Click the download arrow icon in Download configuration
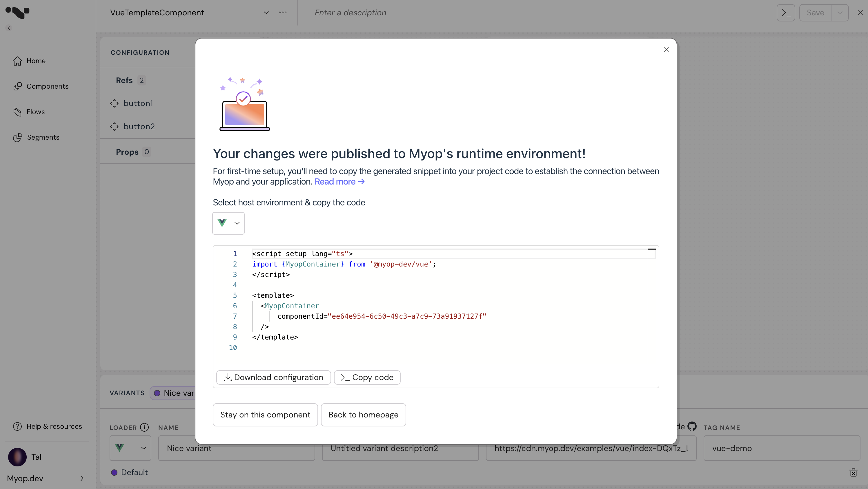 (228, 377)
